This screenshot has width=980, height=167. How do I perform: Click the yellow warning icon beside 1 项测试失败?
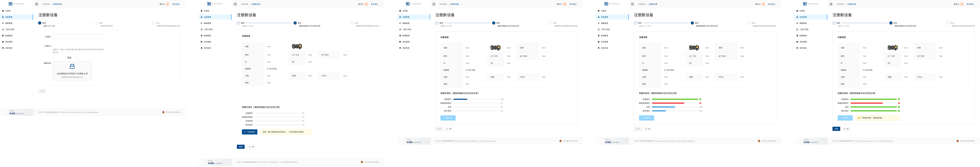coord(859,118)
